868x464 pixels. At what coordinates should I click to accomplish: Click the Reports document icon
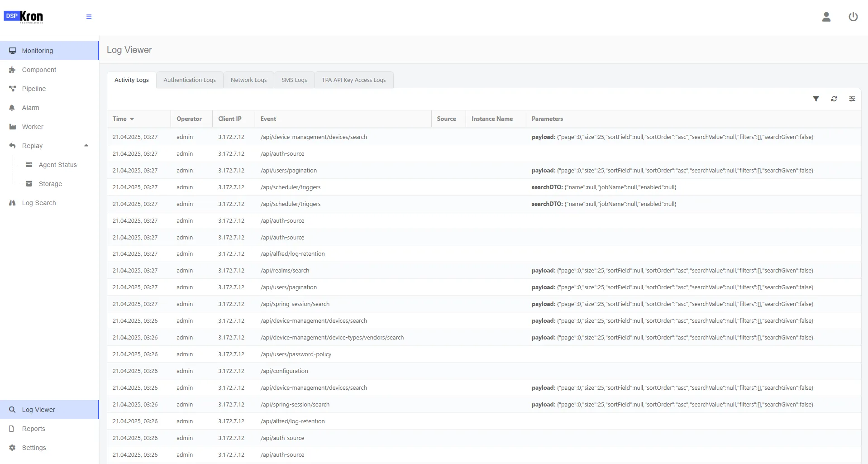click(x=12, y=429)
